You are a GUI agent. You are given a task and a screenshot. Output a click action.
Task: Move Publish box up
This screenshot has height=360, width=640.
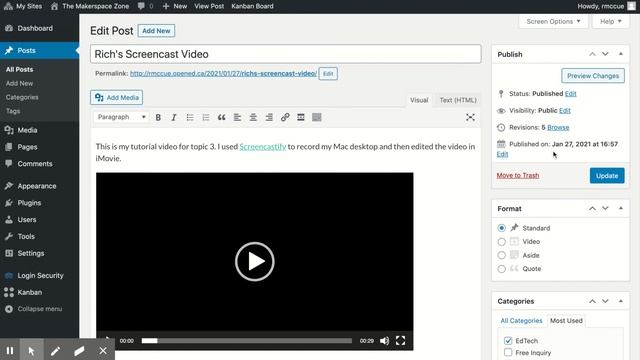point(592,54)
